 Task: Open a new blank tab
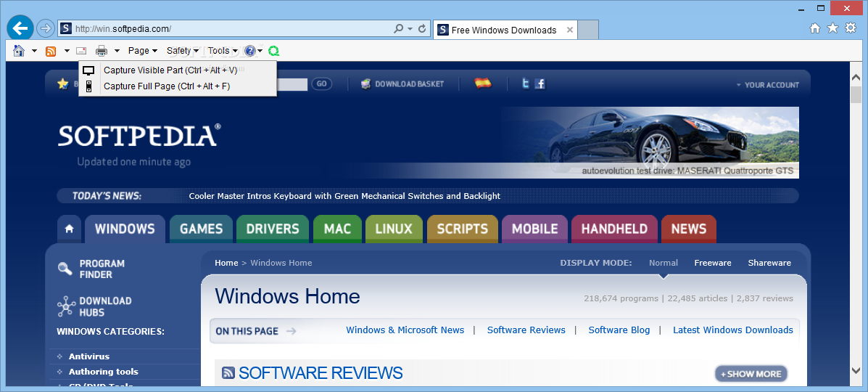[588, 30]
